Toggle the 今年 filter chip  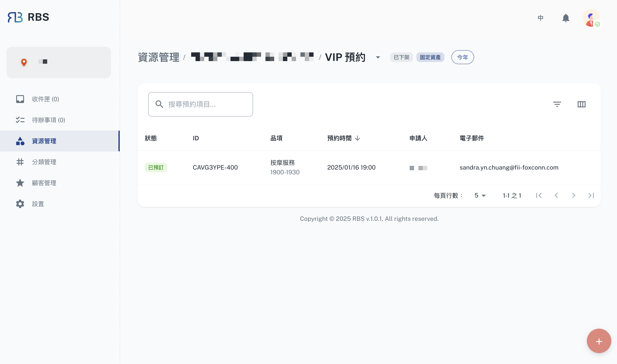click(462, 57)
